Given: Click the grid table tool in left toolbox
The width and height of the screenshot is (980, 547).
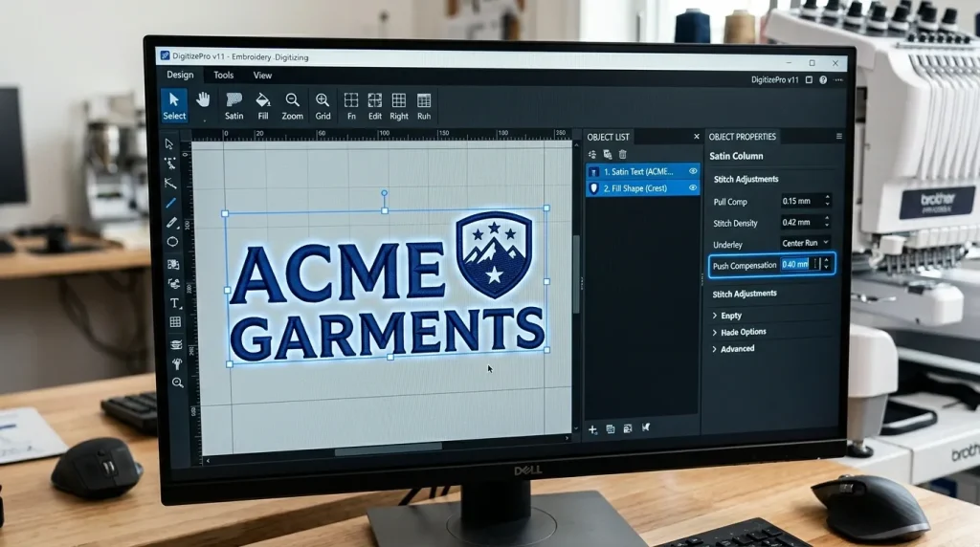Looking at the screenshot, I should 175,322.
